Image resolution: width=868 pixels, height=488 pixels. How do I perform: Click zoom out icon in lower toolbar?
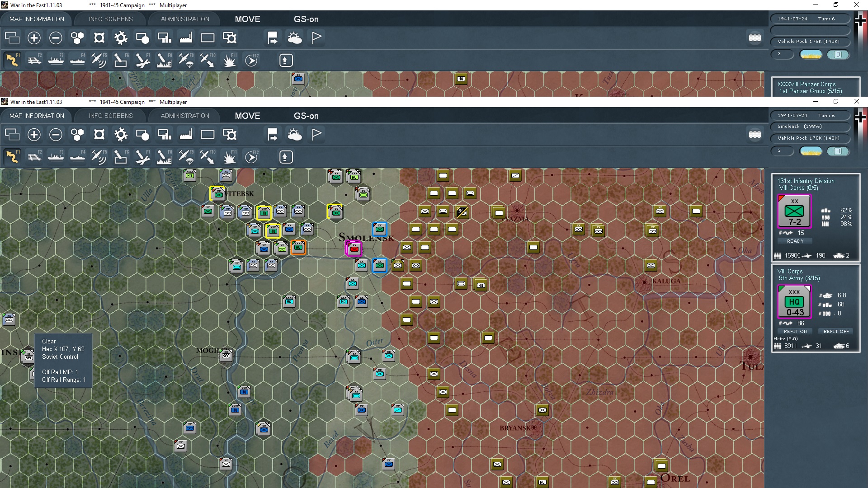(56, 135)
